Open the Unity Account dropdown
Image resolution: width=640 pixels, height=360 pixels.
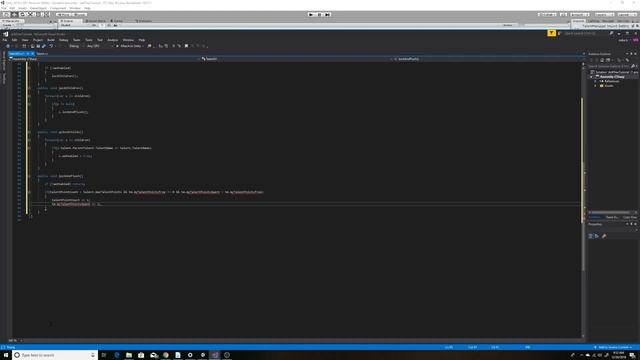coord(580,14)
